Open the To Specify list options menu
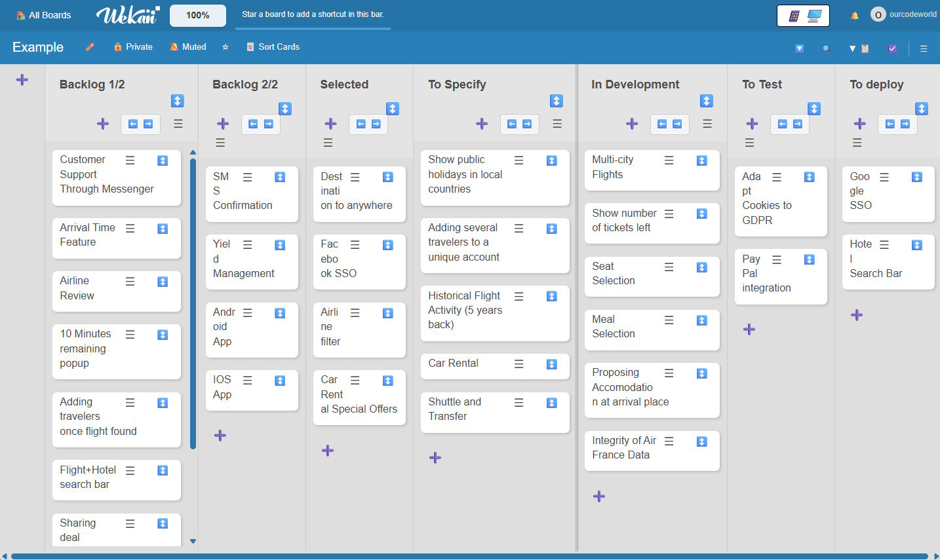The height and width of the screenshot is (560, 940). (x=557, y=124)
